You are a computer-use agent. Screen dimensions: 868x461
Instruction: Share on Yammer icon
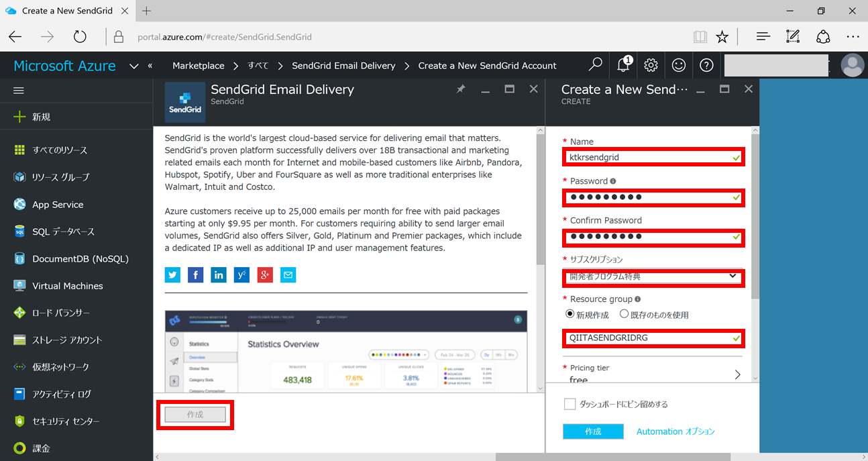(x=241, y=274)
